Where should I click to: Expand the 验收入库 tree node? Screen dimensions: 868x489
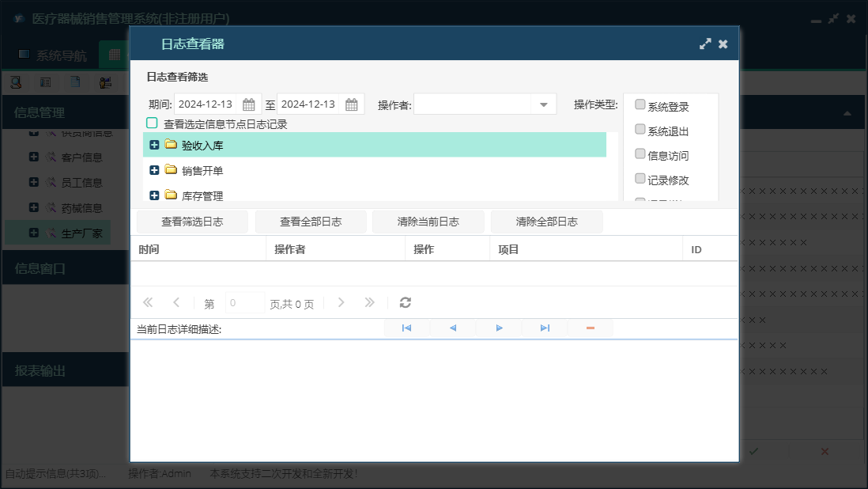click(154, 145)
